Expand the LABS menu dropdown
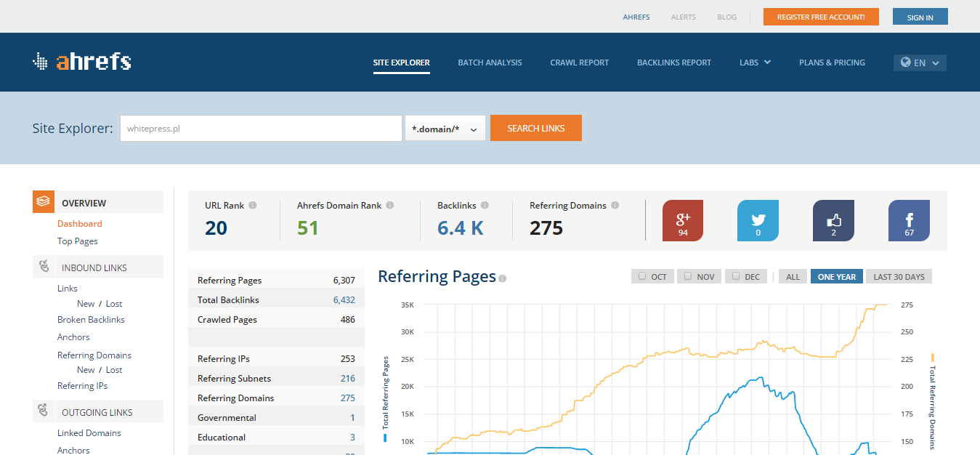The width and height of the screenshot is (980, 455). point(755,63)
